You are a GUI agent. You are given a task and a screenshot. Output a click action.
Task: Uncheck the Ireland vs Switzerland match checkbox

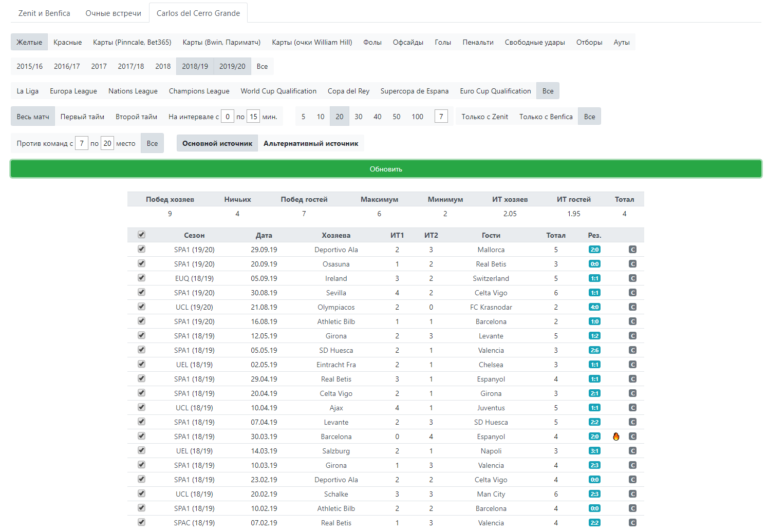pos(141,278)
